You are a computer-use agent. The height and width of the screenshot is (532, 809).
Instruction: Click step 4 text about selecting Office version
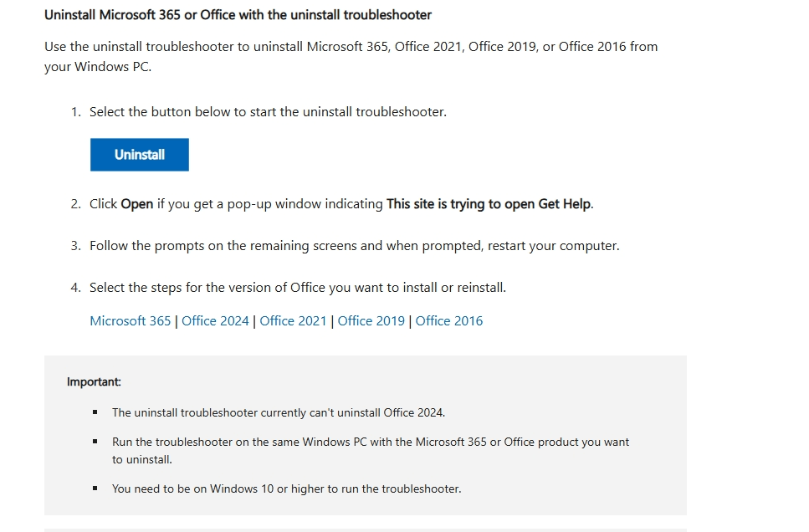coord(298,288)
